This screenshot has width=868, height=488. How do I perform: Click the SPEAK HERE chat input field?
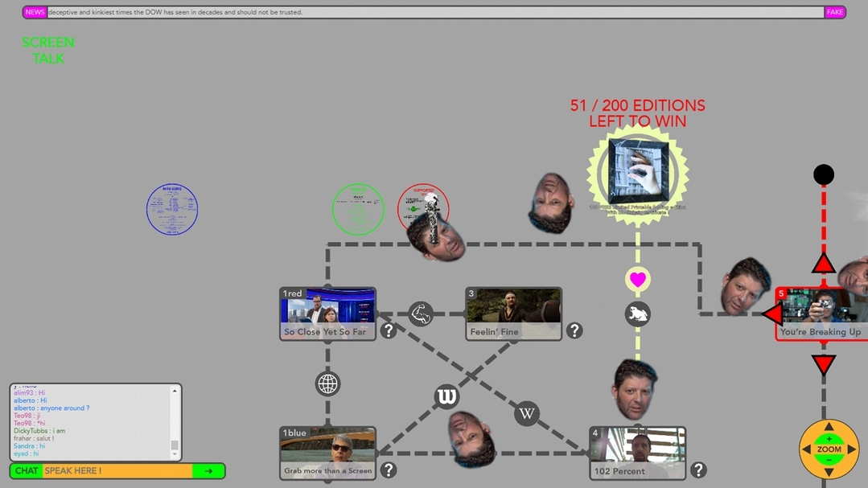point(117,471)
